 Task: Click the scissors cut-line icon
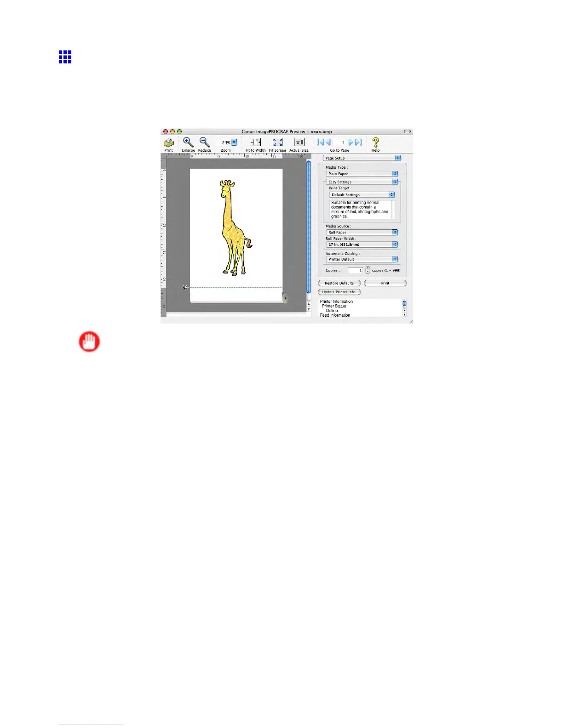click(185, 288)
